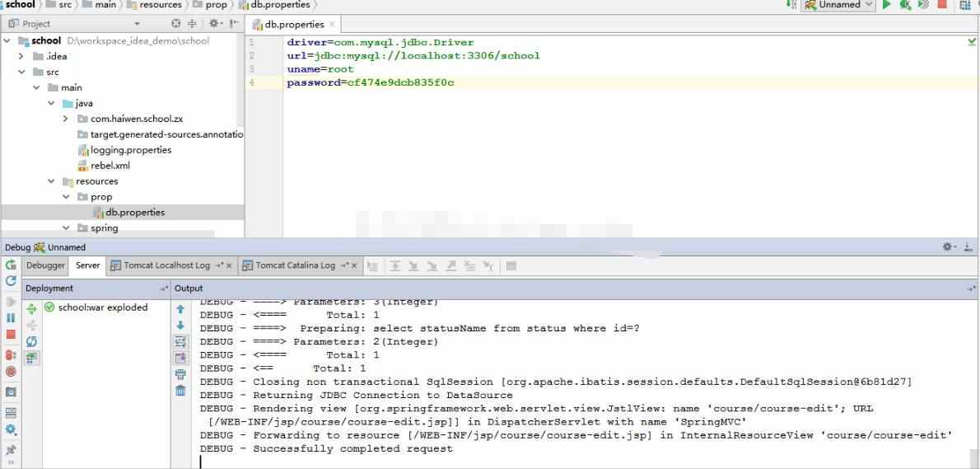Collapse the resources folder

[51, 181]
